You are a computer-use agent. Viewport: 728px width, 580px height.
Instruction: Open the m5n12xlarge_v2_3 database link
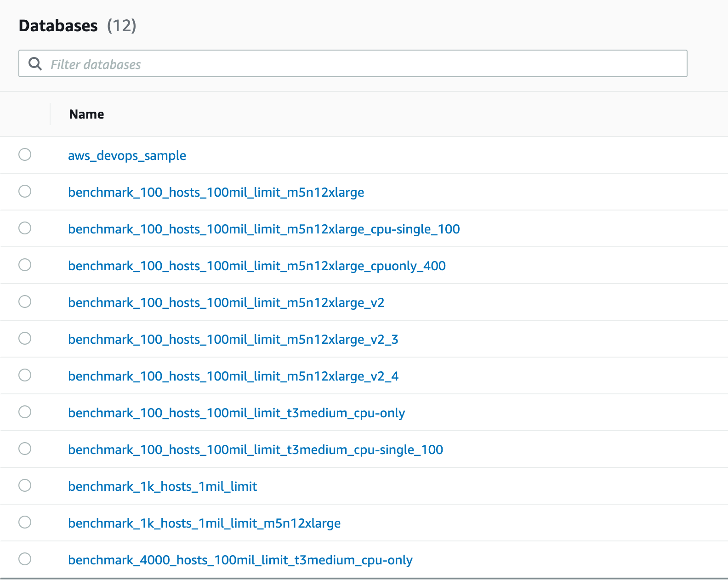233,339
